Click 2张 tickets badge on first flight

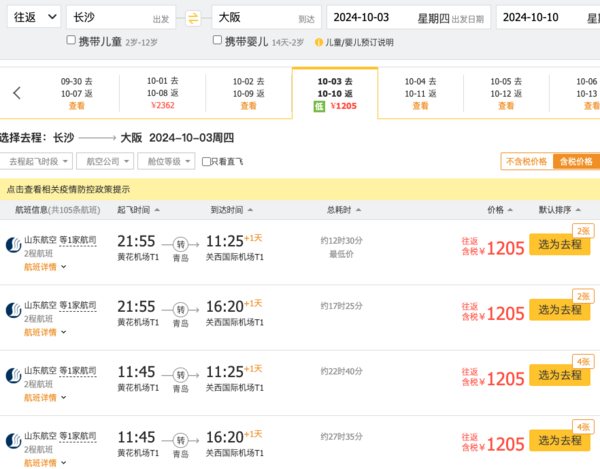pyautogui.click(x=583, y=231)
